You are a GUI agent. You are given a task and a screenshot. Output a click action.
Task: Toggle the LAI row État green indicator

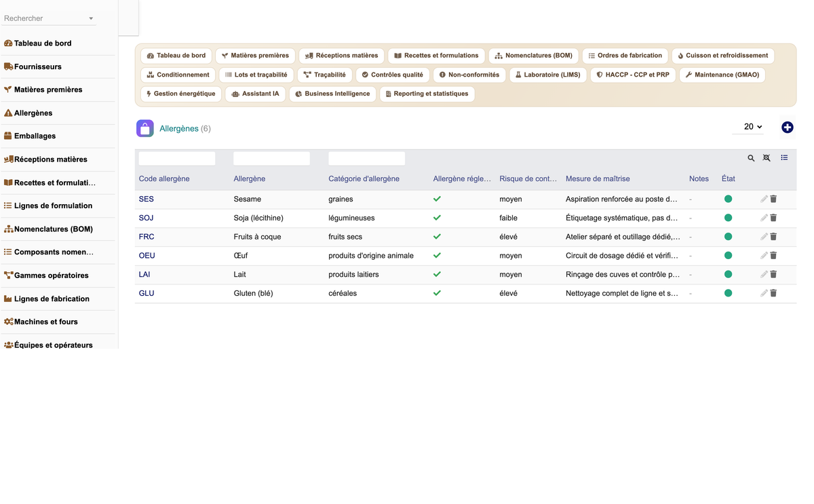tap(728, 275)
